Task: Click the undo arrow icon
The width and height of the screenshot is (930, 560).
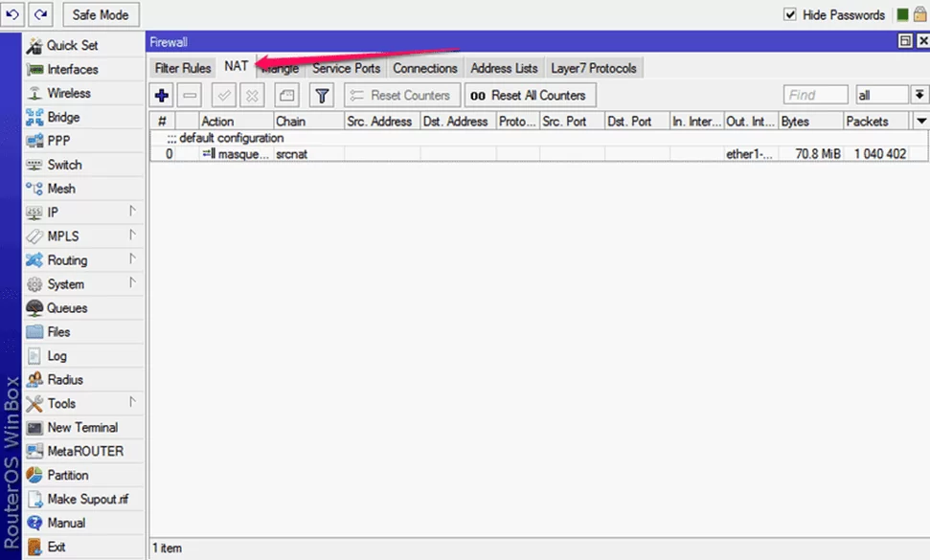Action: [12, 14]
